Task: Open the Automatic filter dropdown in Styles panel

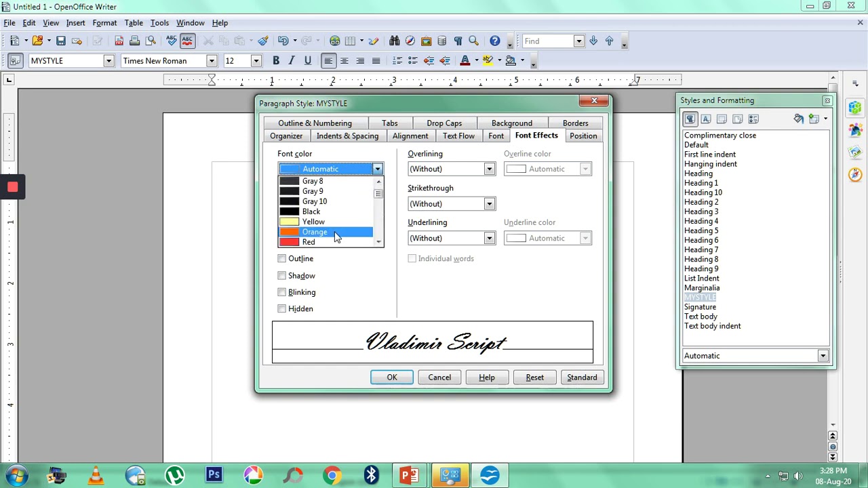Action: tap(823, 356)
